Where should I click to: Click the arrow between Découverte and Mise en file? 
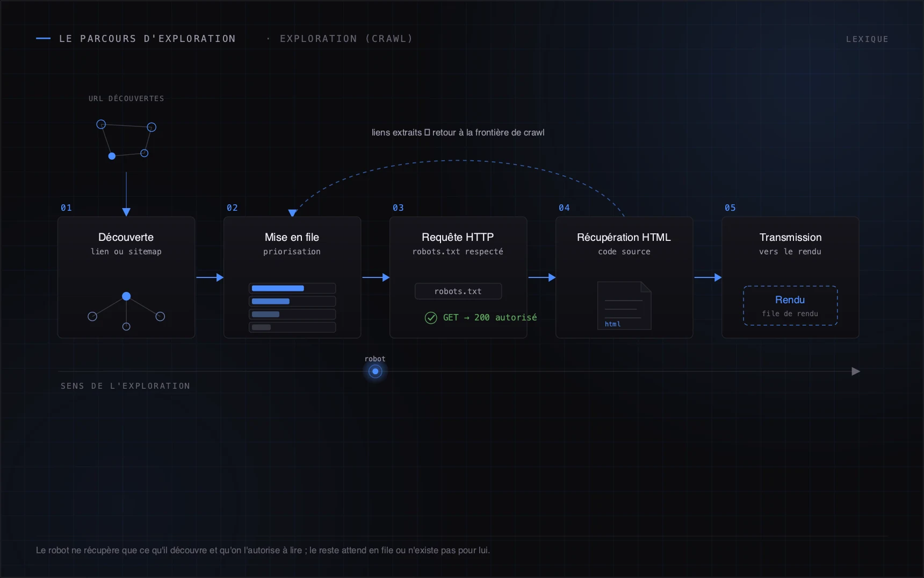[x=210, y=277]
